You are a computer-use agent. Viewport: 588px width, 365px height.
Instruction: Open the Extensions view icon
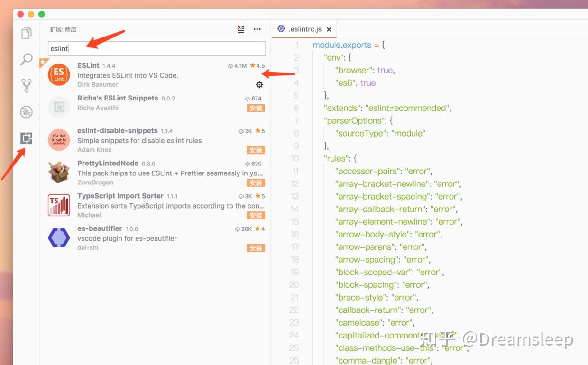coord(26,138)
